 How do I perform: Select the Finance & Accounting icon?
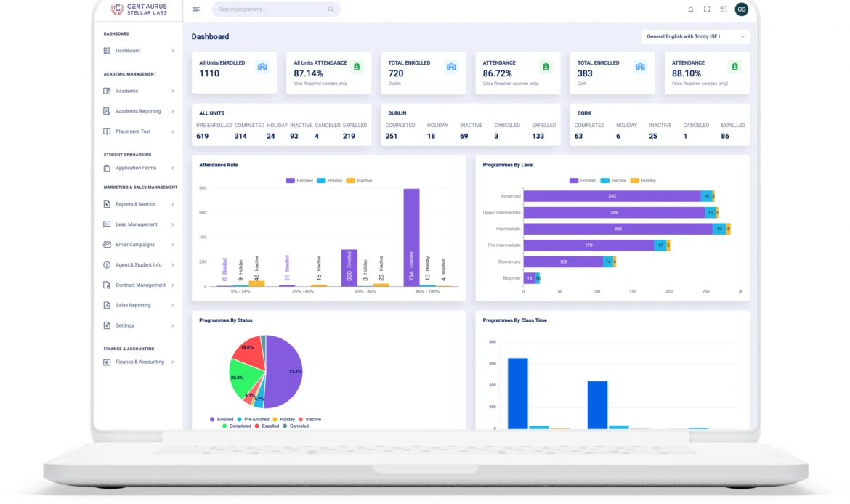[x=105, y=362]
